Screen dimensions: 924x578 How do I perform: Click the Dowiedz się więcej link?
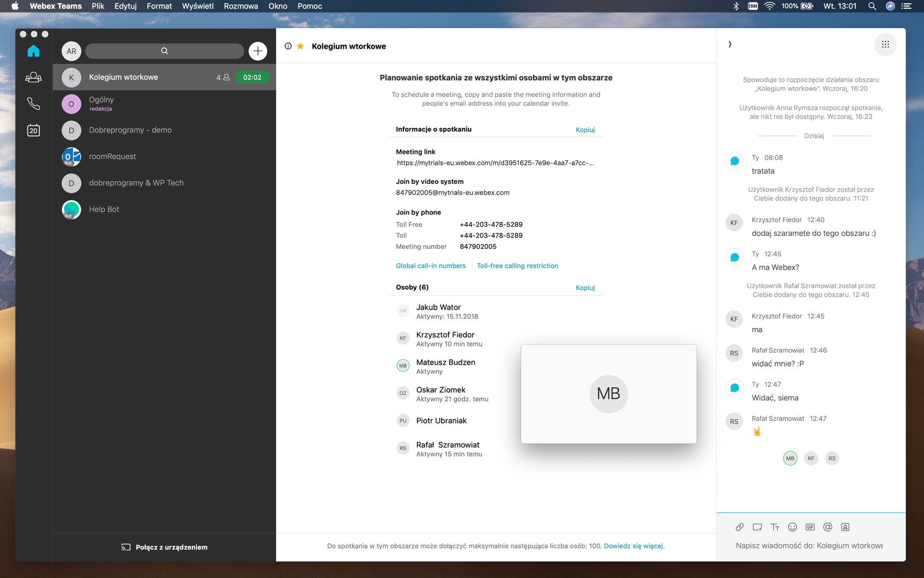(633, 546)
